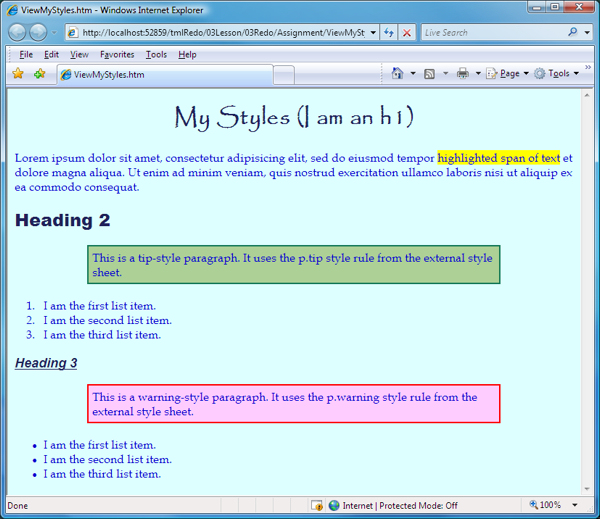Click the Refresh page icon
The image size is (600, 519).
click(389, 33)
